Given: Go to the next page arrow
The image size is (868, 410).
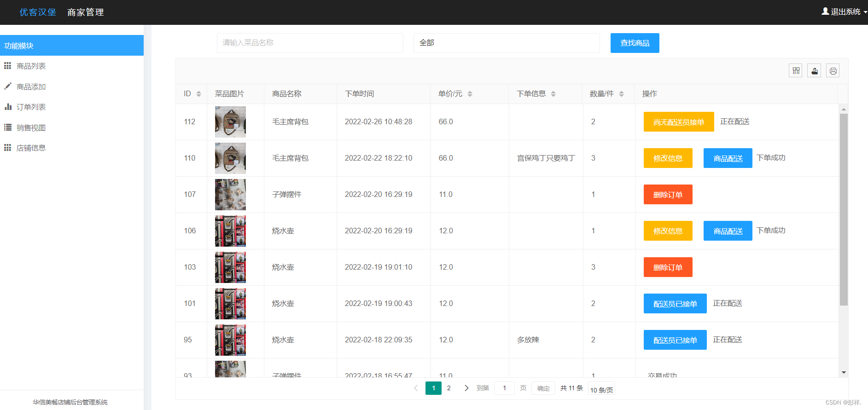Looking at the screenshot, I should pos(466,388).
